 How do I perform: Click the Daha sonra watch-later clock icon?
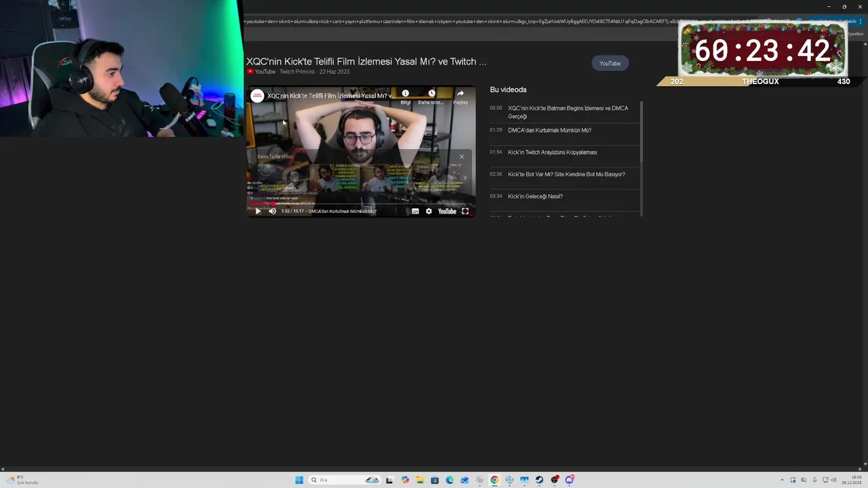[431, 94]
